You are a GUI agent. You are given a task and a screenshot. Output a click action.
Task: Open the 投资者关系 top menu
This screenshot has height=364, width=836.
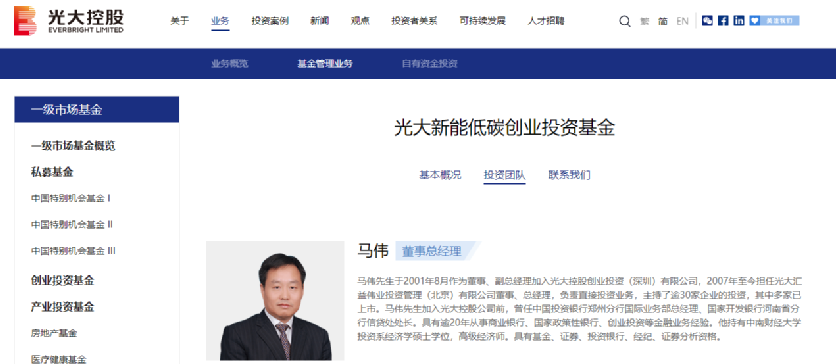(415, 21)
